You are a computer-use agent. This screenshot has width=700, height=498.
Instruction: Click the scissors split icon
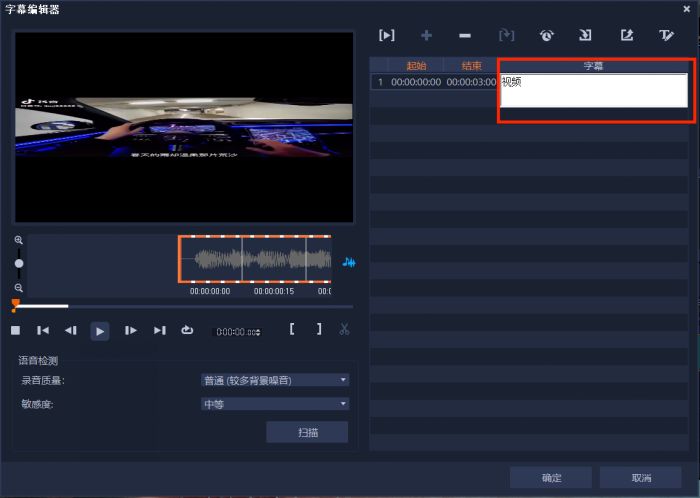tap(344, 329)
